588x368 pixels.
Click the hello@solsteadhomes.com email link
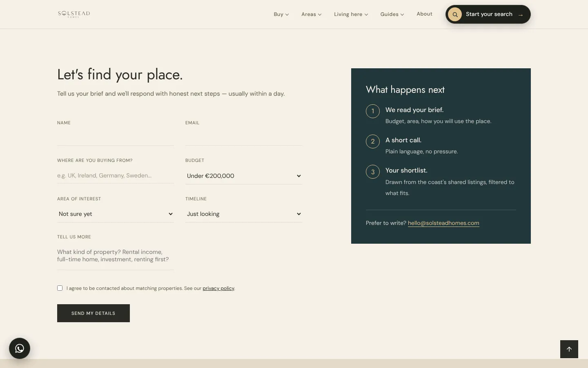(x=443, y=223)
